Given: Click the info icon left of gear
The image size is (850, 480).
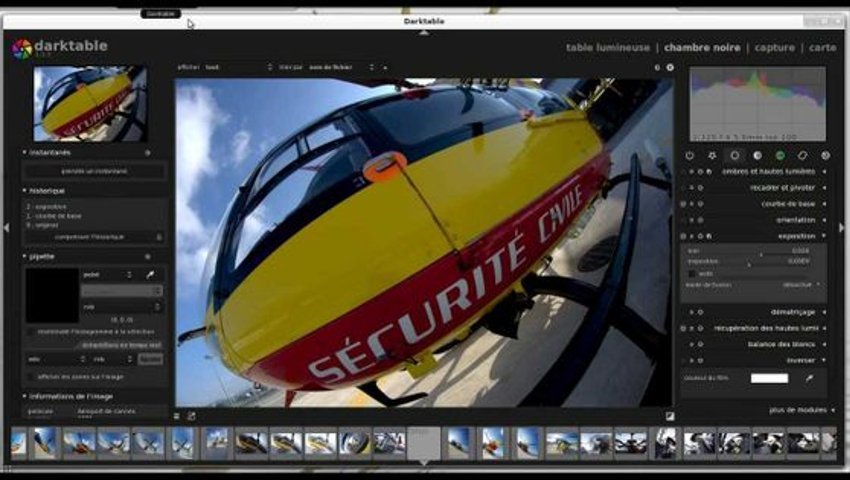Looking at the screenshot, I should 657,67.
